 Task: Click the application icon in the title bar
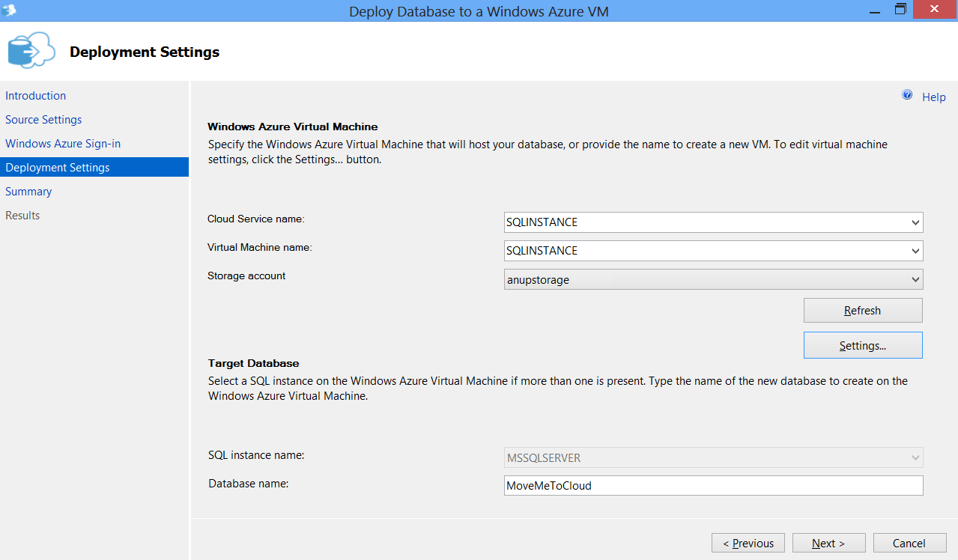click(x=10, y=10)
